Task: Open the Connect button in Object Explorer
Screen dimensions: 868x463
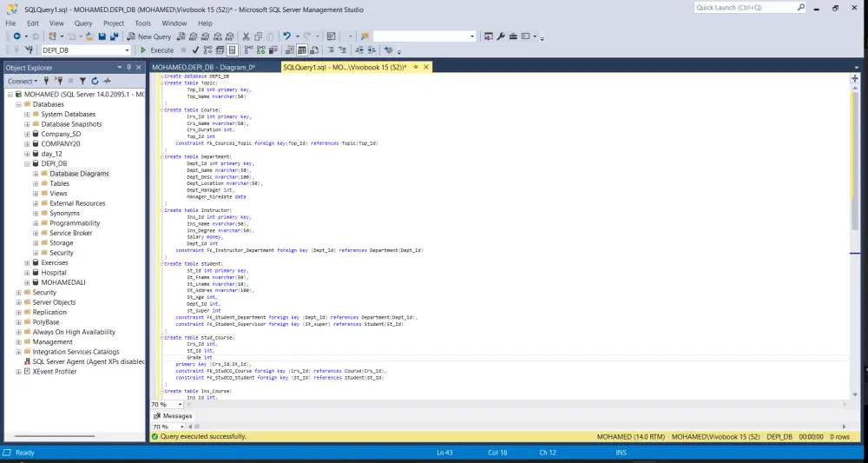Action: [22, 81]
